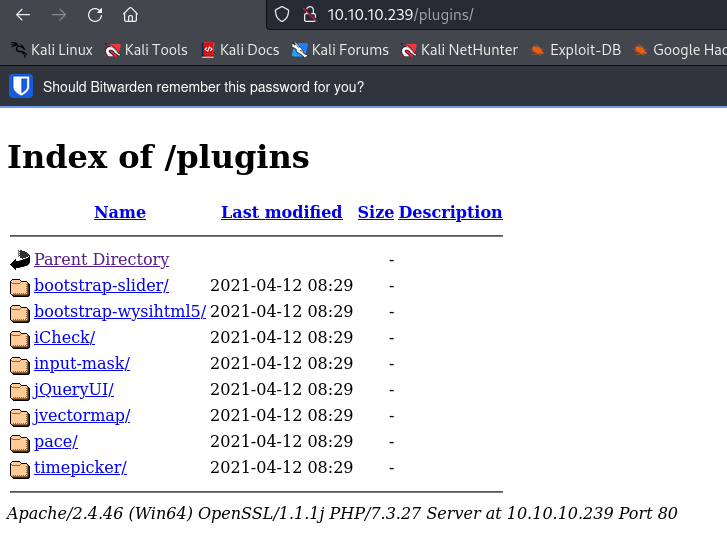Image resolution: width=727 pixels, height=538 pixels.
Task: Click folder icon beside jvectormap/
Action: point(20,417)
